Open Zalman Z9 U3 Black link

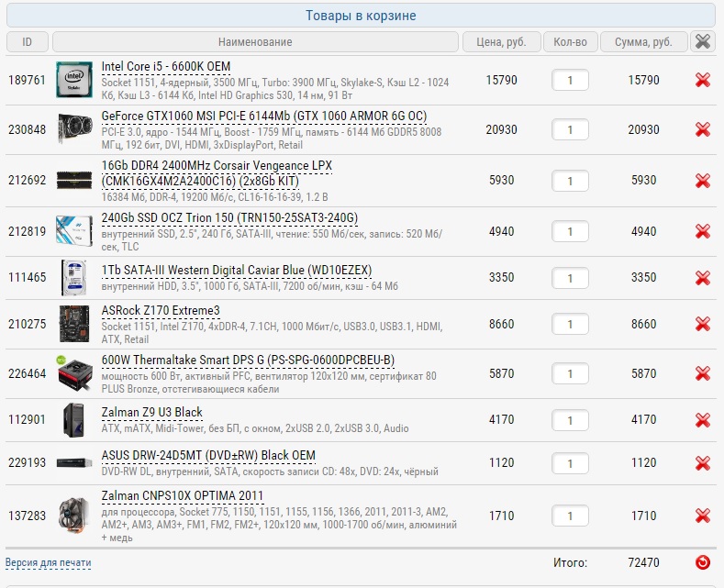pyautogui.click(x=152, y=412)
